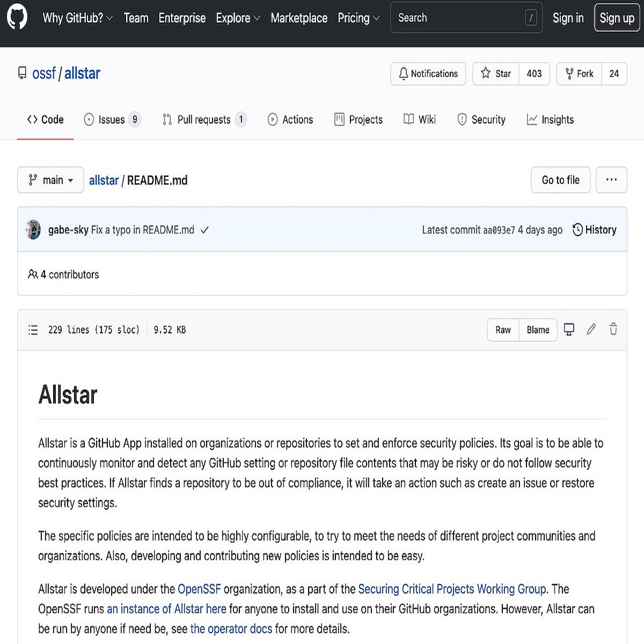Open the Wiki book icon
The width and height of the screenshot is (644, 644).
[409, 119]
